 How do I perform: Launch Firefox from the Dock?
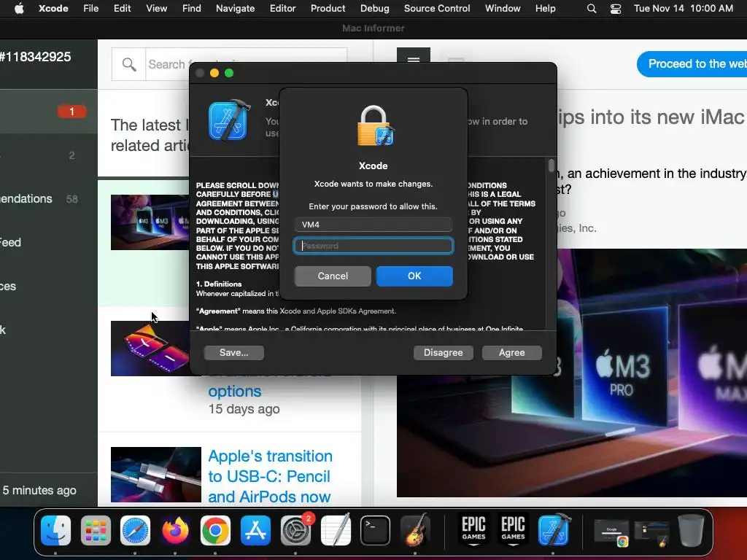[175, 530]
